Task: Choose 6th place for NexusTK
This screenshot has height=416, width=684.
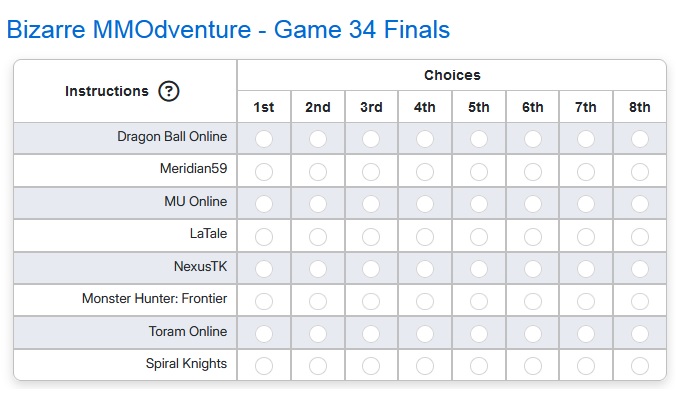Action: 533,269
